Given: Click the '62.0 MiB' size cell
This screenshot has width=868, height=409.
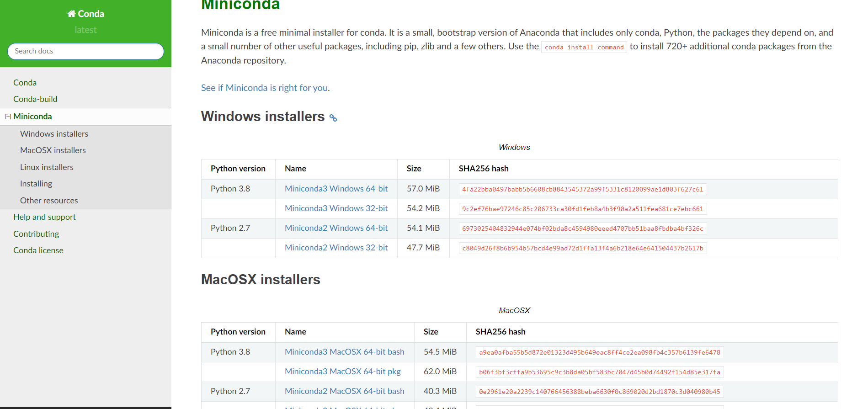Looking at the screenshot, I should [x=440, y=372].
